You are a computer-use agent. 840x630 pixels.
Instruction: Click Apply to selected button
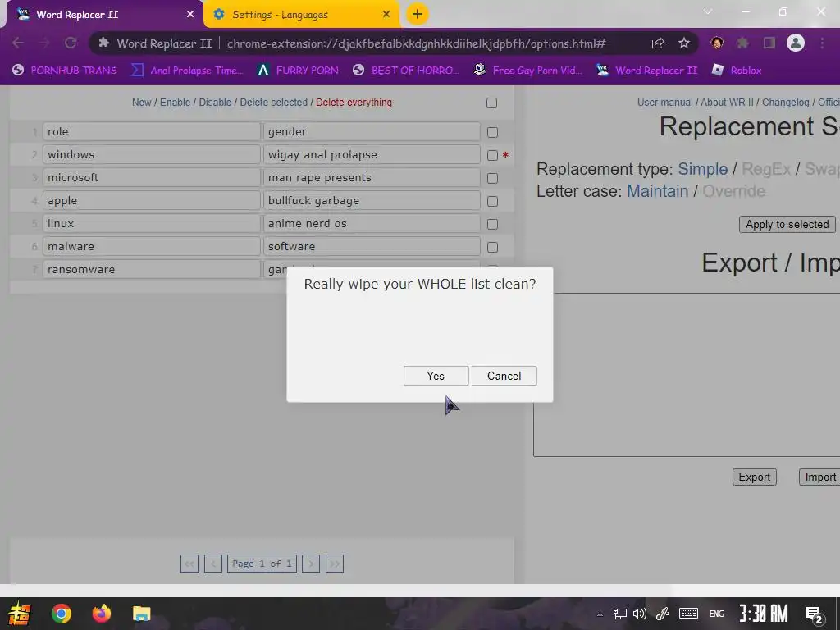[x=787, y=225]
